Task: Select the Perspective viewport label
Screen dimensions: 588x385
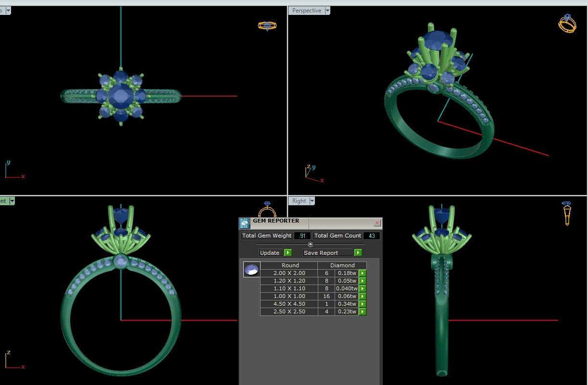Action: pyautogui.click(x=306, y=11)
